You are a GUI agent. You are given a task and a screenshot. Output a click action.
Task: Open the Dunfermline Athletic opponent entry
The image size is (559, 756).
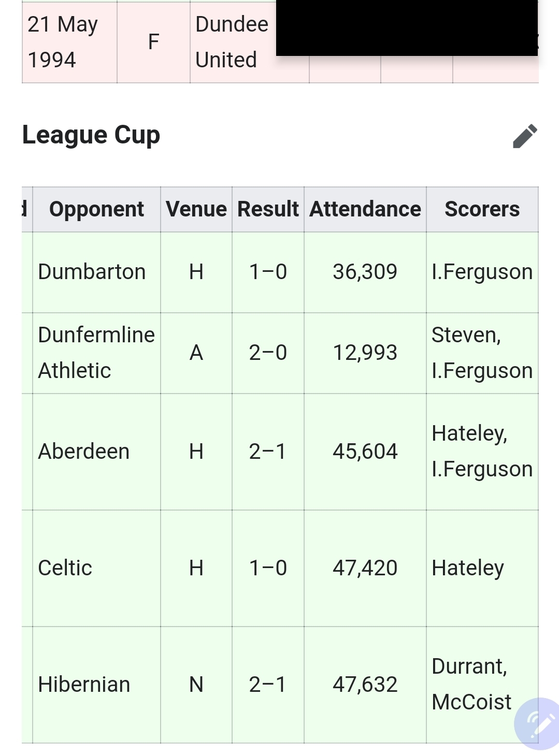point(96,353)
